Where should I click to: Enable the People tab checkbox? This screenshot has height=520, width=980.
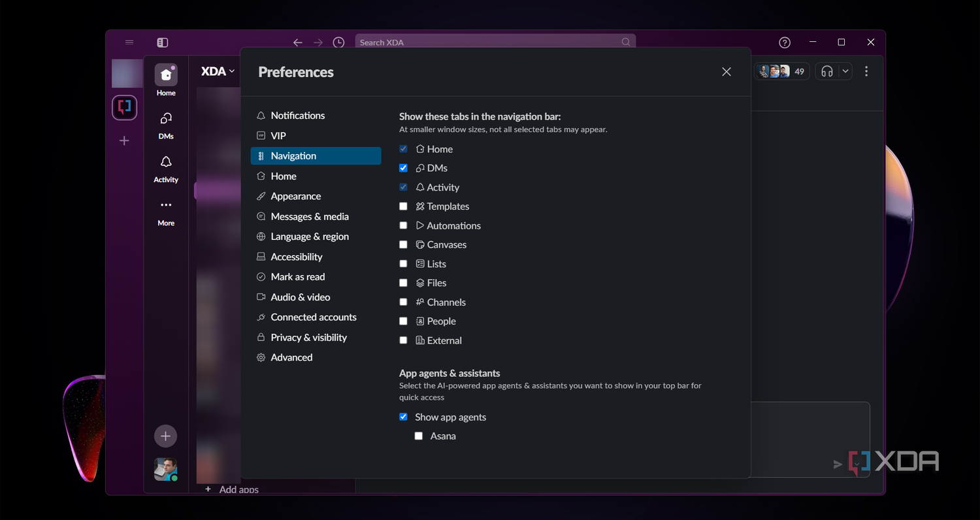tap(403, 321)
